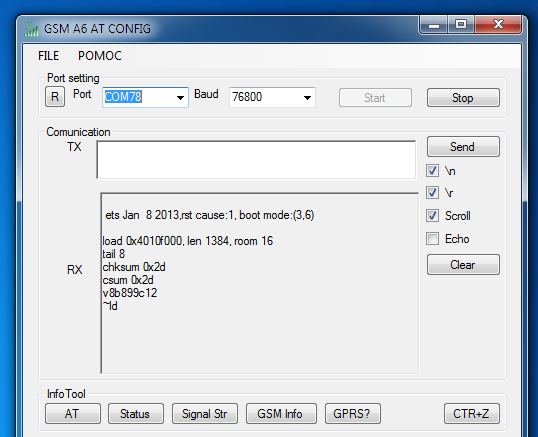Close the GSM A6 AT CONFIG window

498,25
